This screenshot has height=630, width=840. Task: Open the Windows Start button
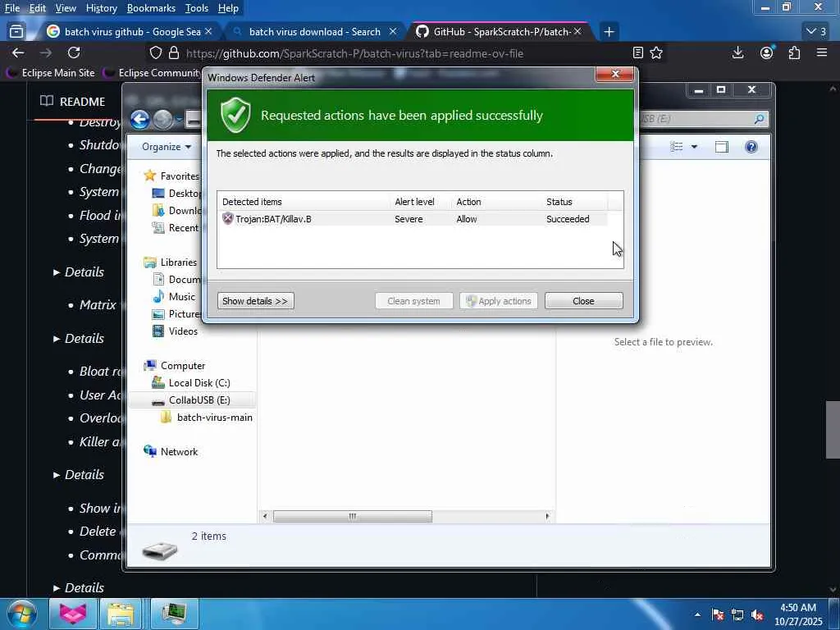click(x=21, y=614)
